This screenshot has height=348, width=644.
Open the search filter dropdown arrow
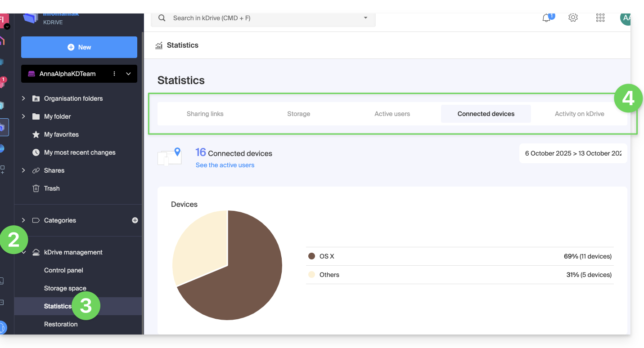tap(365, 18)
